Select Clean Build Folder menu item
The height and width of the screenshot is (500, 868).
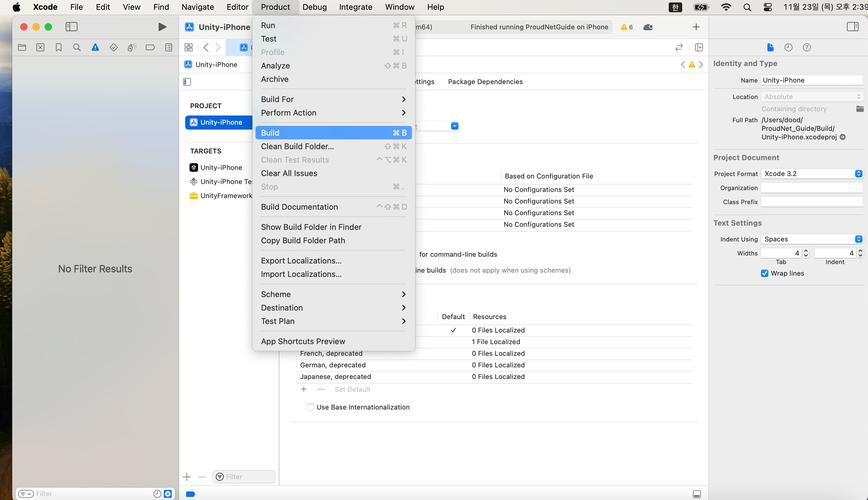pos(297,146)
